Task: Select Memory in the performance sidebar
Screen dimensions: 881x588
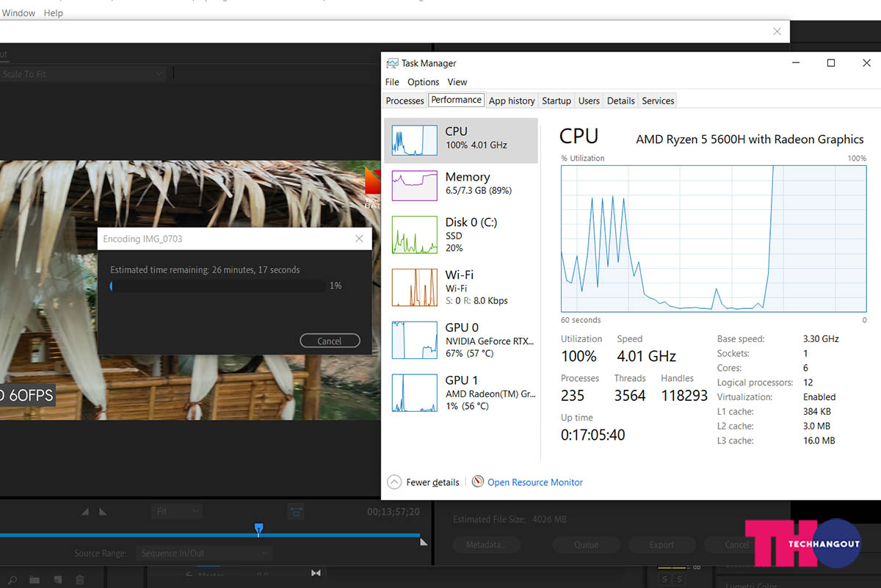Action: (x=461, y=185)
